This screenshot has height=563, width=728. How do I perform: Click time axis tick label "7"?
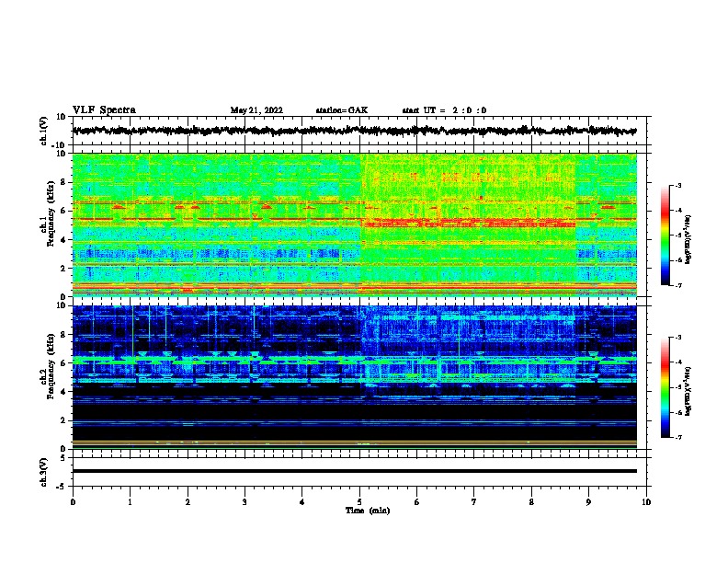(x=474, y=502)
